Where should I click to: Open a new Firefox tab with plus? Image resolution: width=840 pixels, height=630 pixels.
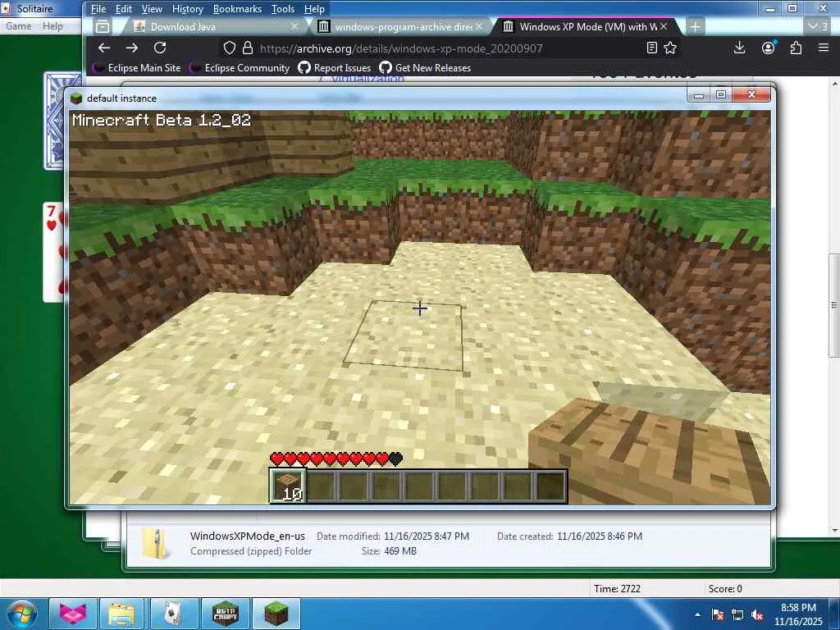695,27
